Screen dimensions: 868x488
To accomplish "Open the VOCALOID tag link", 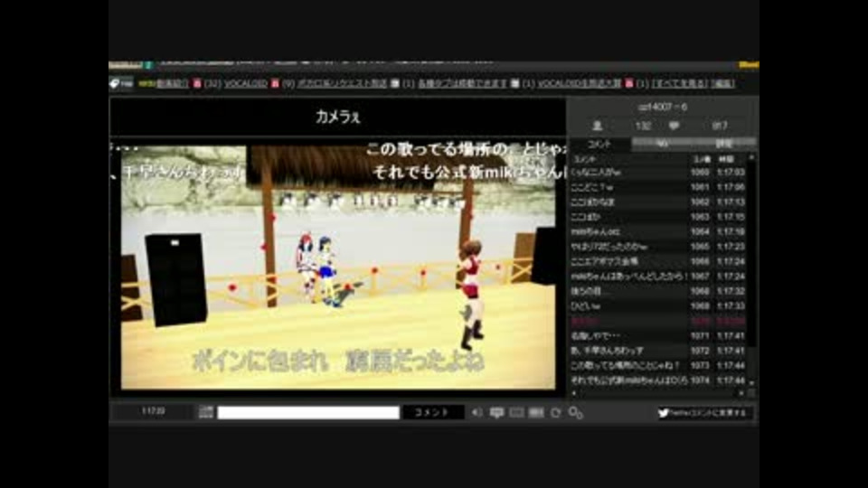I will [246, 83].
